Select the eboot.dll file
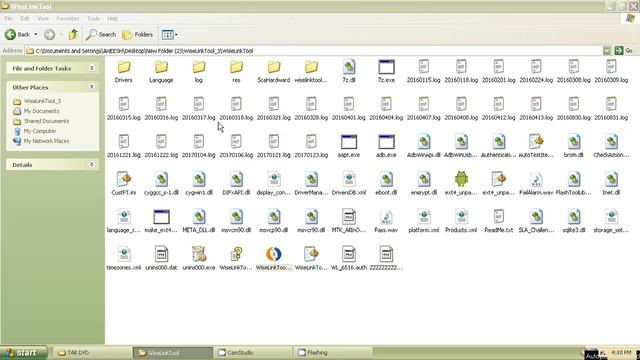The image size is (640, 360). [386, 184]
